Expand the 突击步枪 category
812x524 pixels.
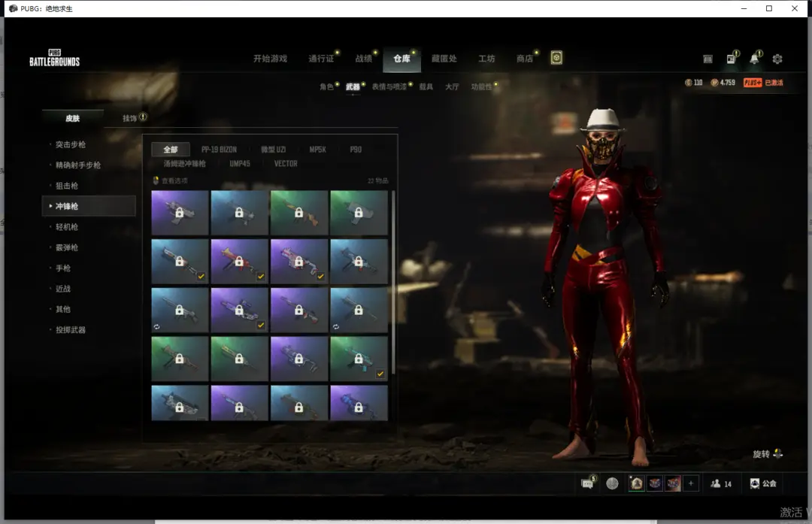coord(71,144)
